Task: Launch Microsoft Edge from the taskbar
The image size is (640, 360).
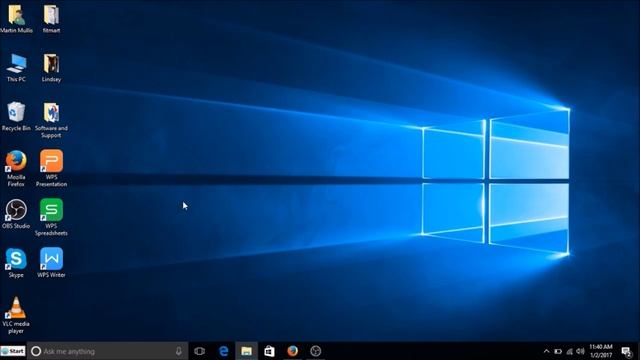Action: pyautogui.click(x=223, y=351)
